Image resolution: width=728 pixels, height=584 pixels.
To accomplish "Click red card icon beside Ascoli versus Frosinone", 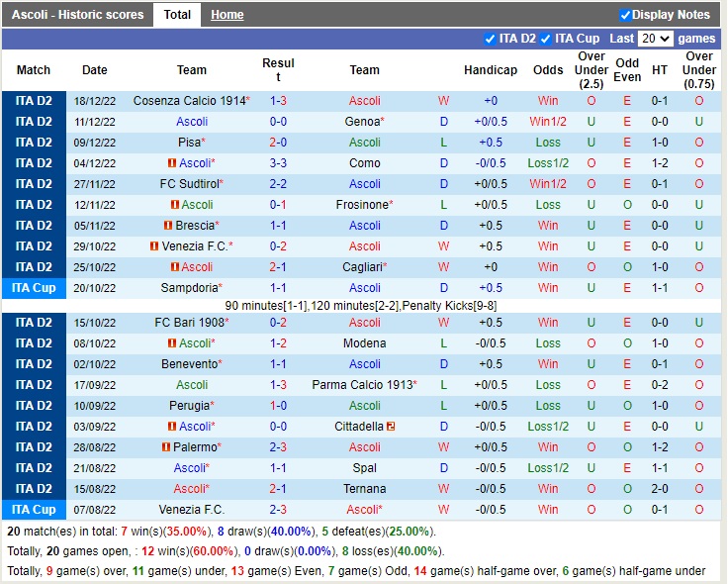I will [174, 205].
